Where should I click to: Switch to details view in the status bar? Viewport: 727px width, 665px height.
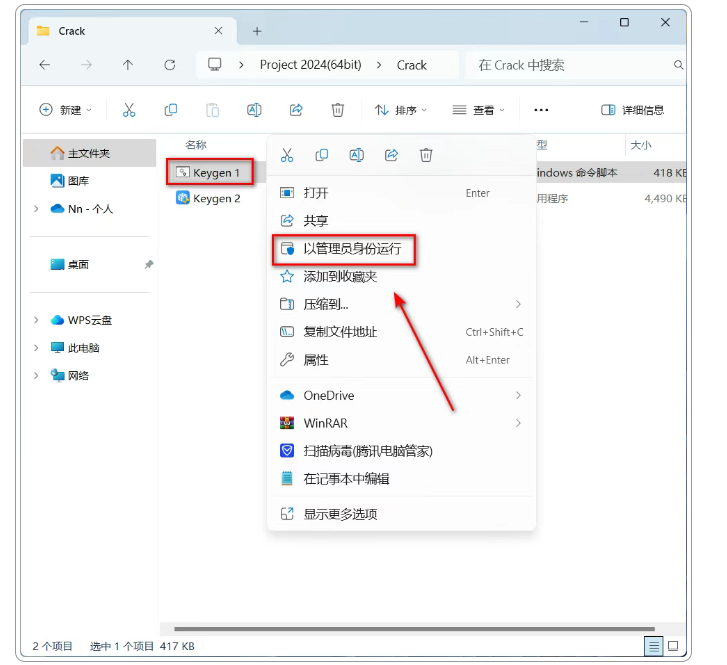point(653,646)
